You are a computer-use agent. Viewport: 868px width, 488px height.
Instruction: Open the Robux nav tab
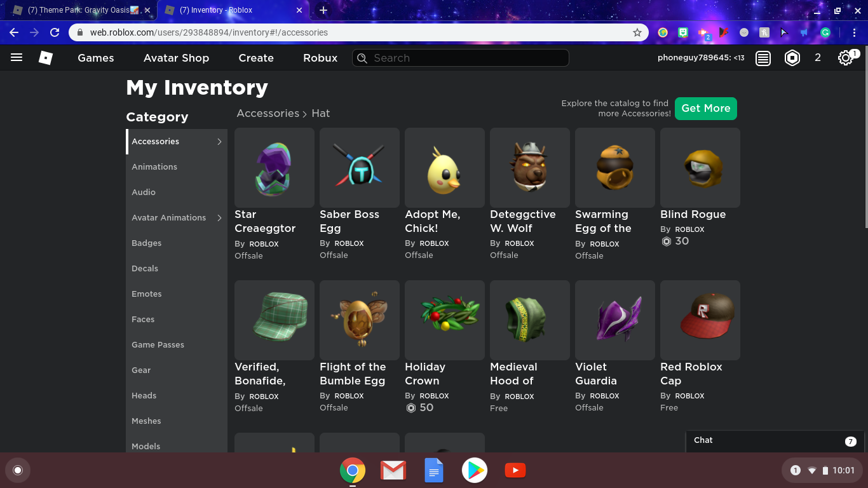coord(320,58)
